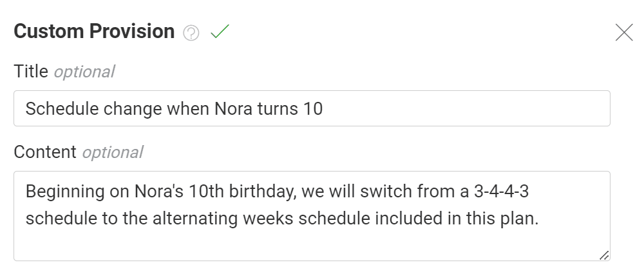The height and width of the screenshot is (276, 644).
Task: Click the 'Title' field label
Action: [x=31, y=71]
